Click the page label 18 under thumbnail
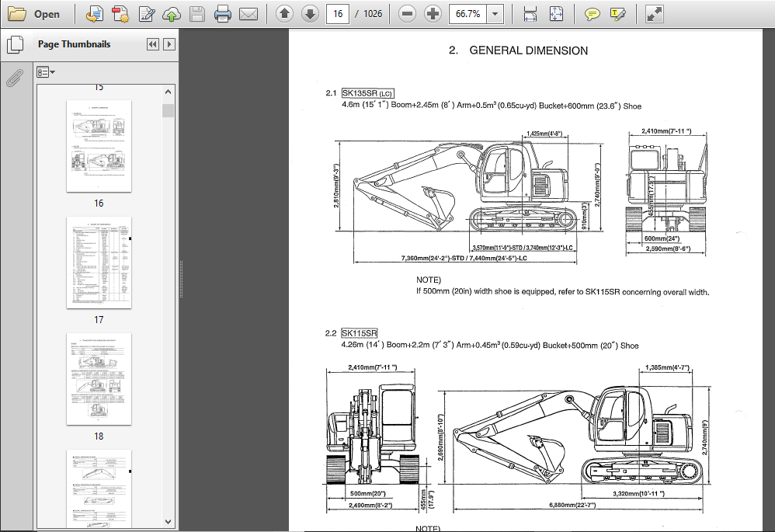 [99, 436]
